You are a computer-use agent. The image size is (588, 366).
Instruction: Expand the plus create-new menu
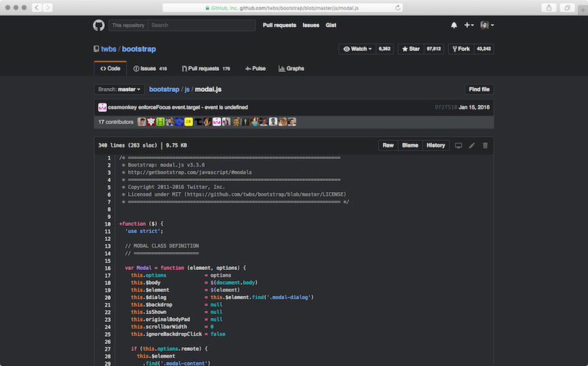tap(469, 25)
